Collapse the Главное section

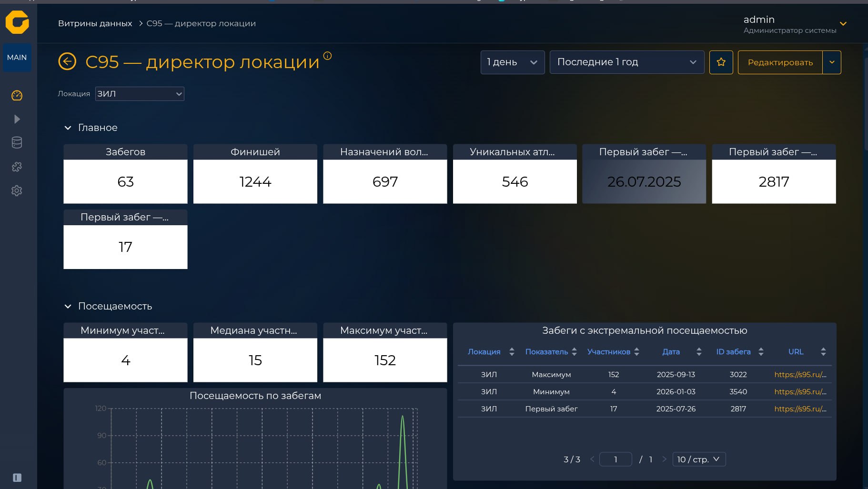click(68, 128)
